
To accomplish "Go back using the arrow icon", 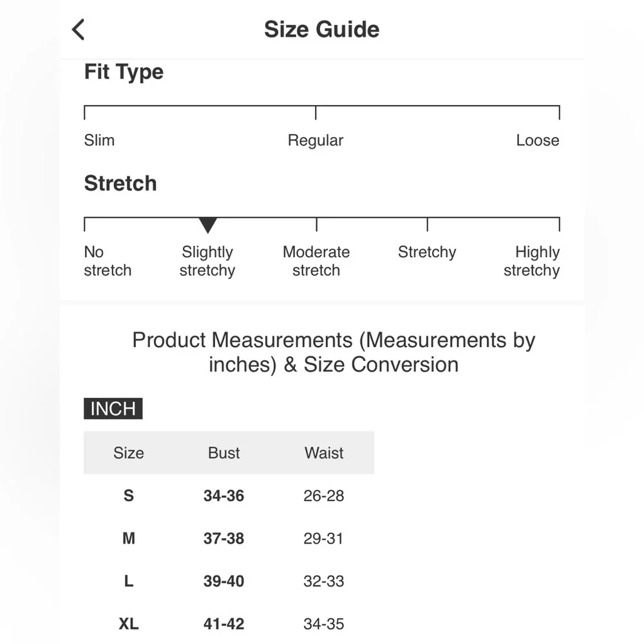I will tap(79, 30).
